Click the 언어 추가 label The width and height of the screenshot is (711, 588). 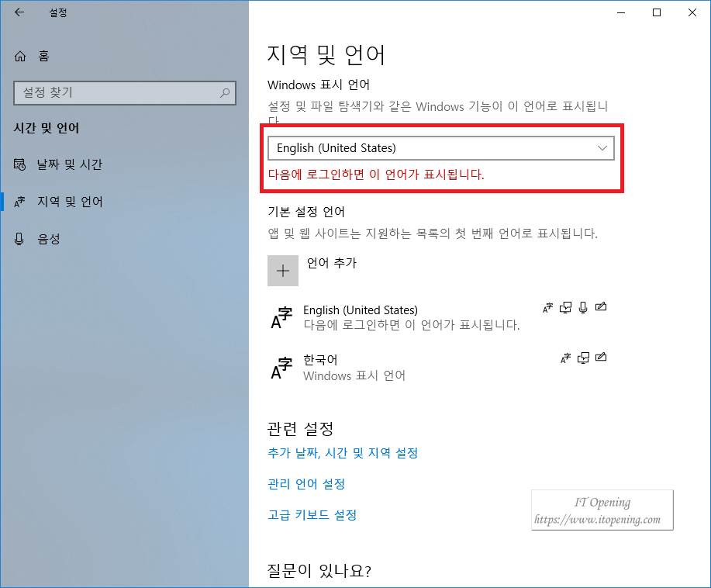332,263
